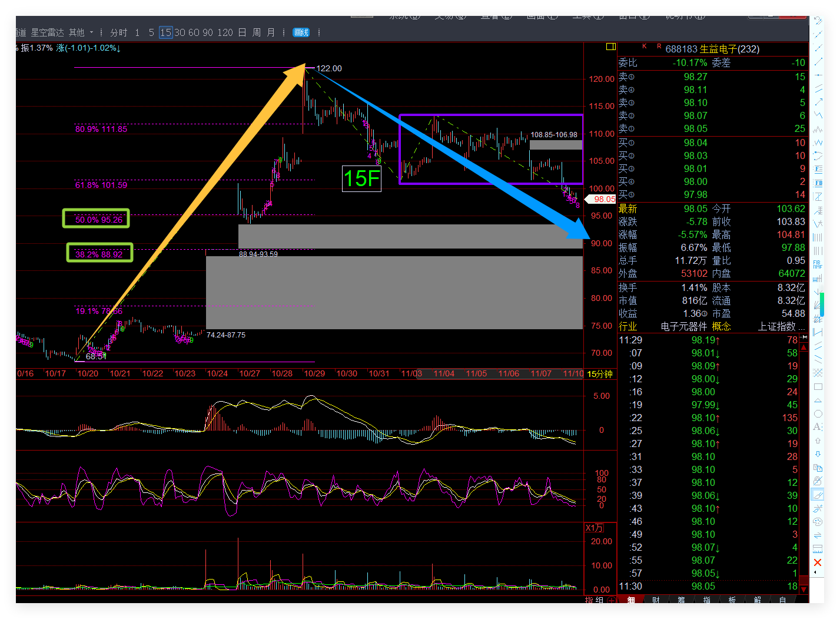Open the 概念 concept link
The height and width of the screenshot is (619, 840).
(721, 326)
